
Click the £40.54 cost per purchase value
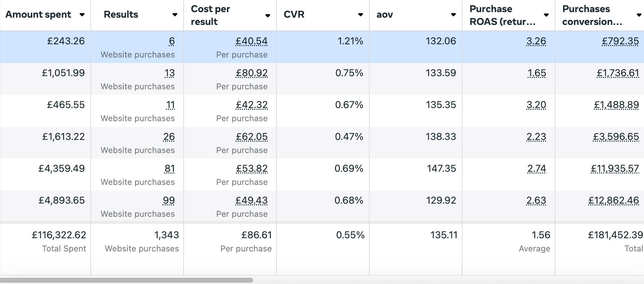click(x=251, y=41)
